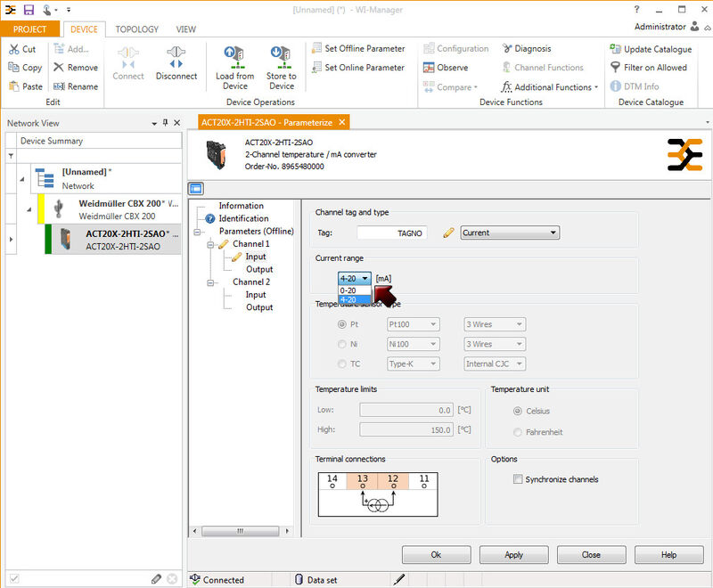Click the pencil icon beside Tag field
This screenshot has height=588, width=713.
tap(448, 233)
